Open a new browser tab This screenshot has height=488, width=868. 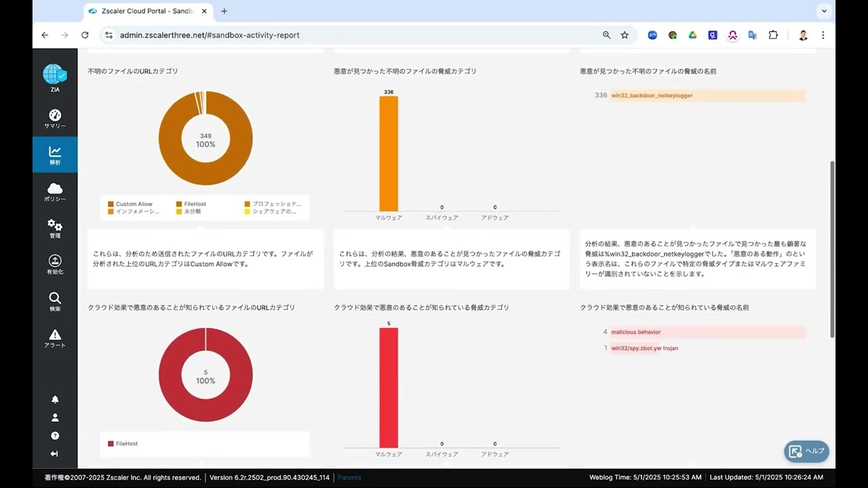click(x=224, y=11)
